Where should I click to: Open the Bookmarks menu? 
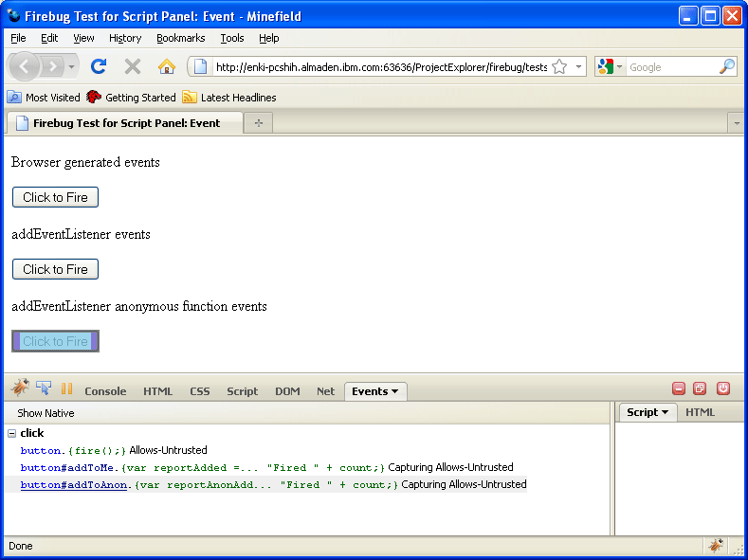(x=180, y=38)
